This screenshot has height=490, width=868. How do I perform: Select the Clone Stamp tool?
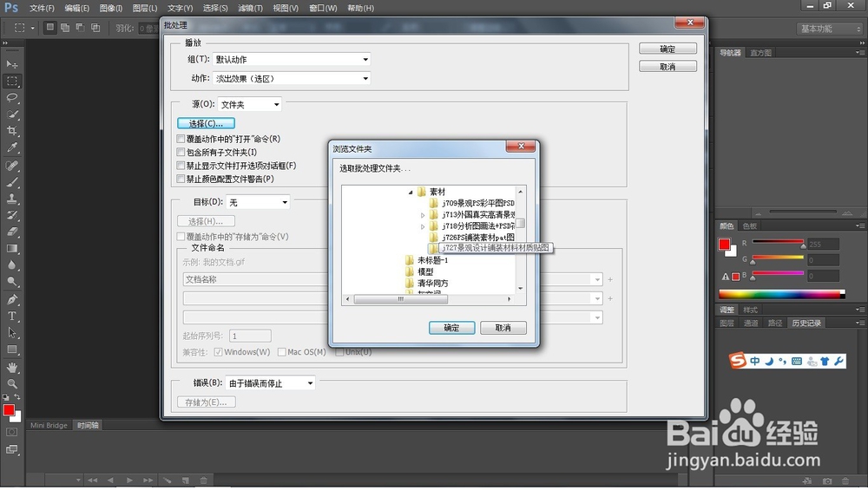click(x=11, y=199)
